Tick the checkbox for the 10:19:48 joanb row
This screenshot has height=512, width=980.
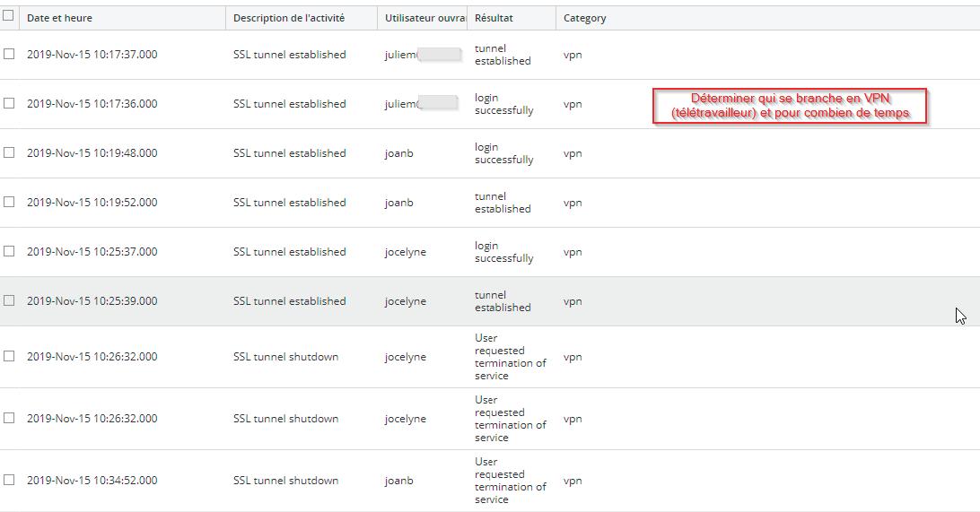9,152
